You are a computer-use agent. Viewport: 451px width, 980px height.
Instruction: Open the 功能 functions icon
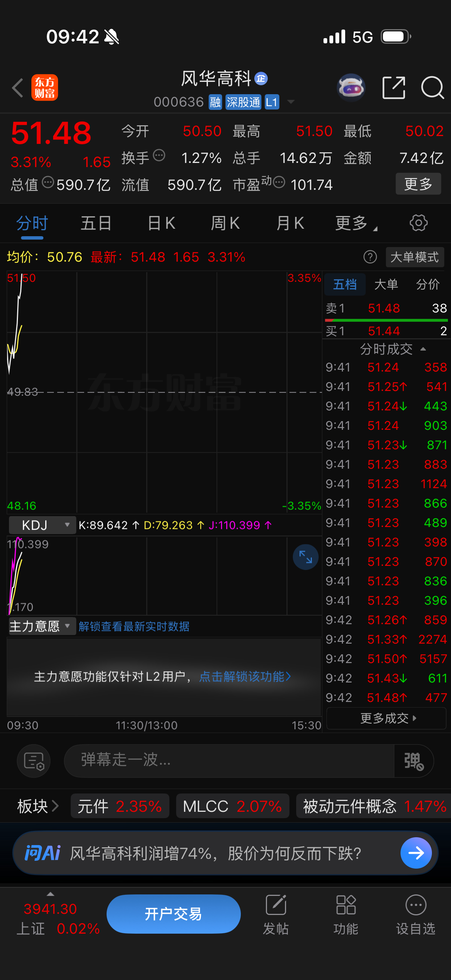tap(346, 915)
